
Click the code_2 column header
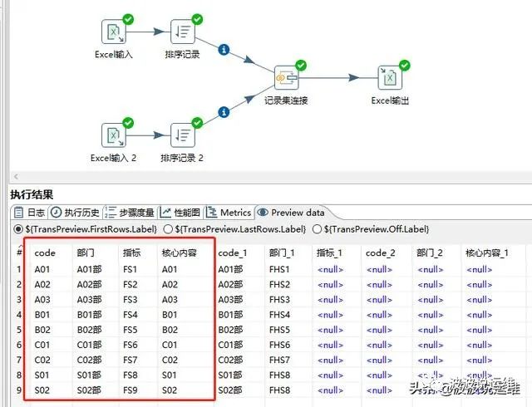(380, 253)
